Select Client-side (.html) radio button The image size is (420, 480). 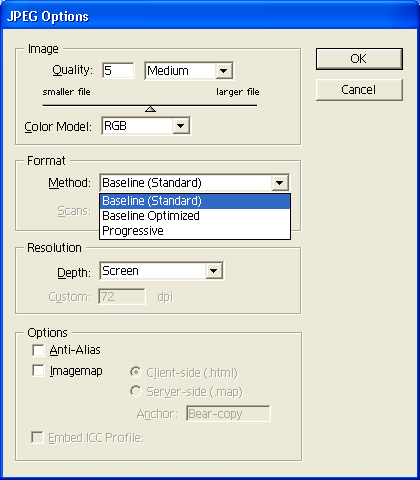pos(136,372)
